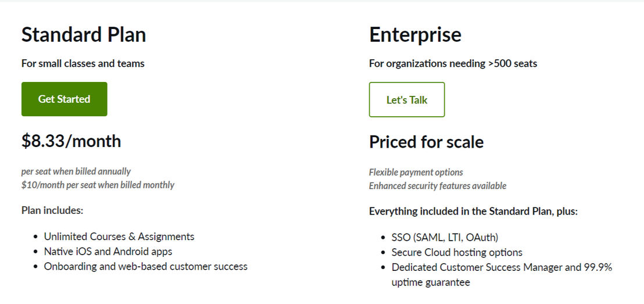
Task: Click Secure Cloud hosting options bullet
Action: pyautogui.click(x=457, y=252)
